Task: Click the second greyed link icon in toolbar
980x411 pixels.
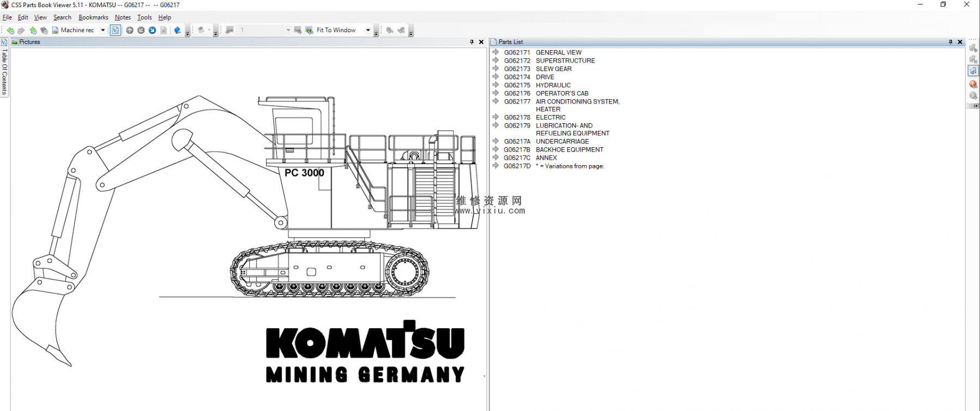Action: pos(401,31)
